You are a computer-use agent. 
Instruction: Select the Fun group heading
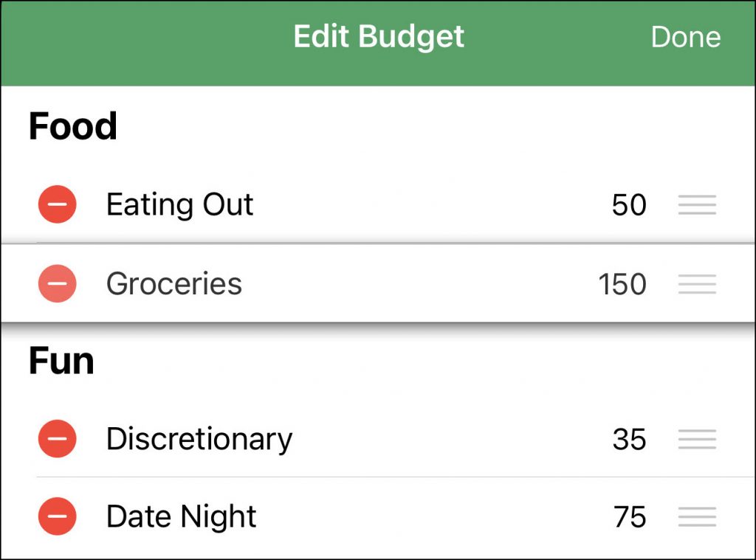pyautogui.click(x=61, y=361)
